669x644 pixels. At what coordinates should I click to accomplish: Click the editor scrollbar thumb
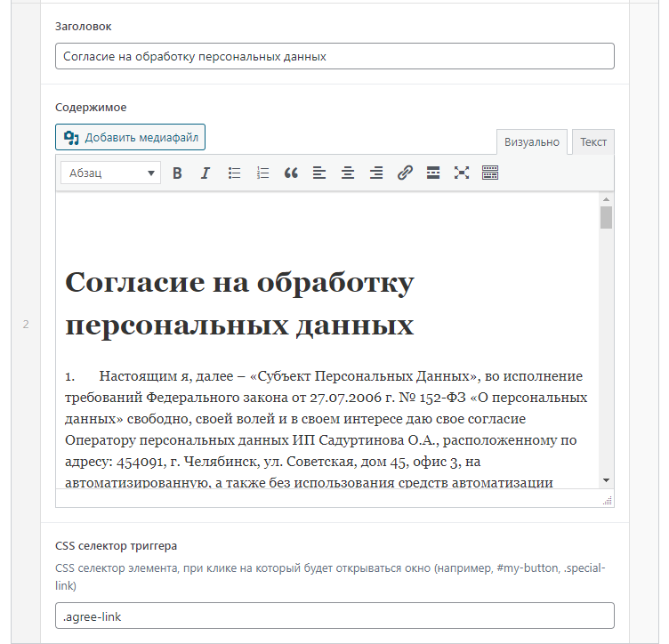607,218
